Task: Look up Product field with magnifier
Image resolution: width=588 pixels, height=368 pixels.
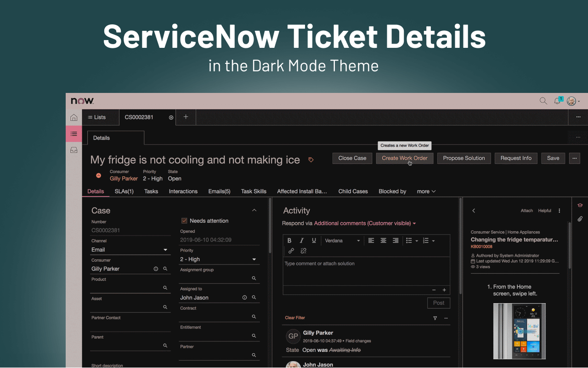Action: tap(165, 288)
